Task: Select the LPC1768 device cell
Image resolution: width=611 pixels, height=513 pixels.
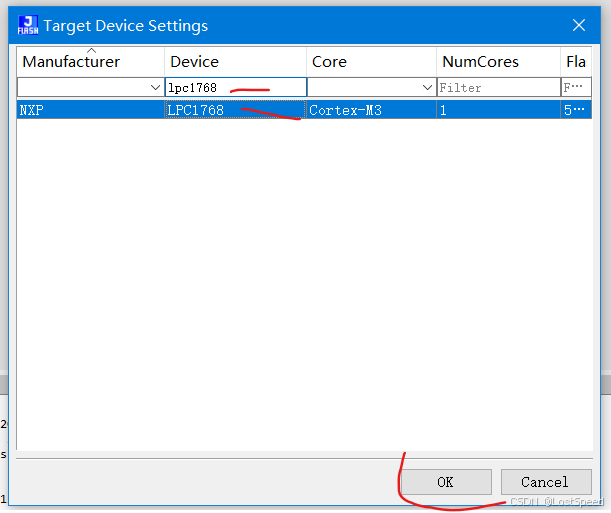Action: click(235, 110)
